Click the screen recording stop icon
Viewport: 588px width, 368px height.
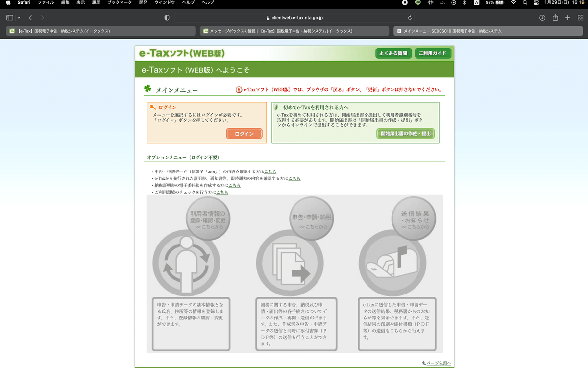(405, 3)
